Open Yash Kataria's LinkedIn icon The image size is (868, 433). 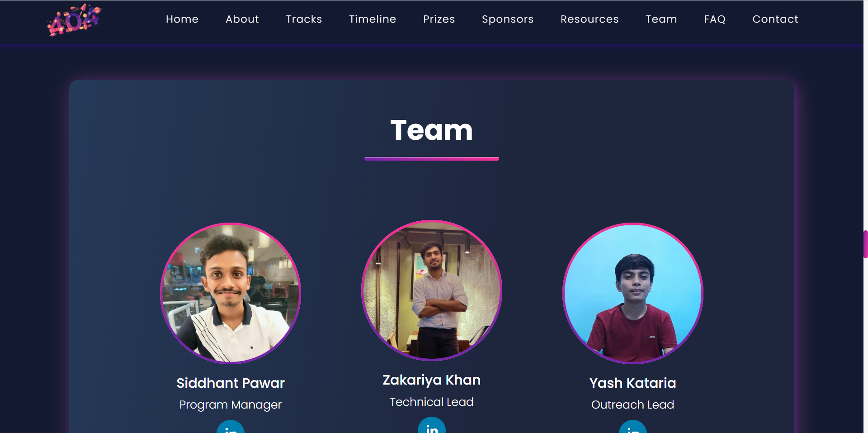point(633,427)
